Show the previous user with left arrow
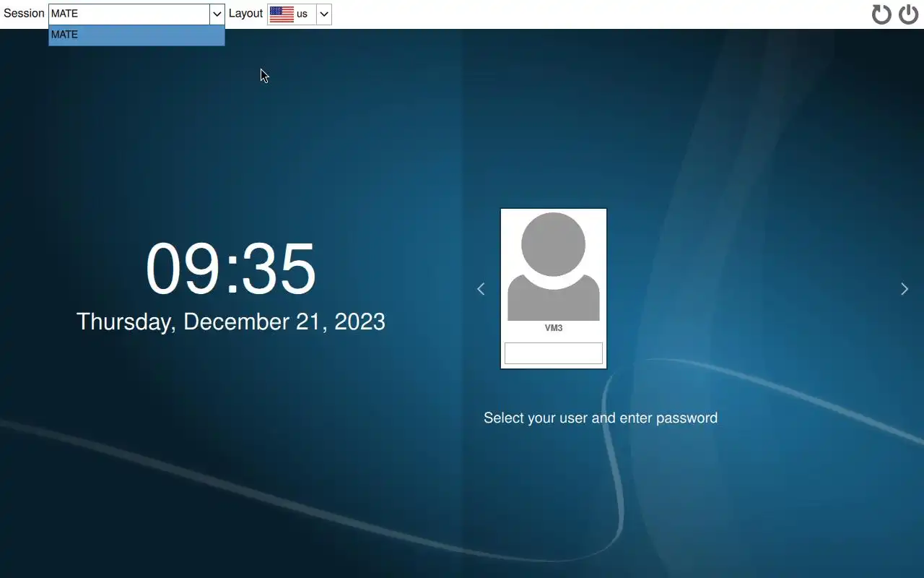The width and height of the screenshot is (924, 578). tap(481, 289)
